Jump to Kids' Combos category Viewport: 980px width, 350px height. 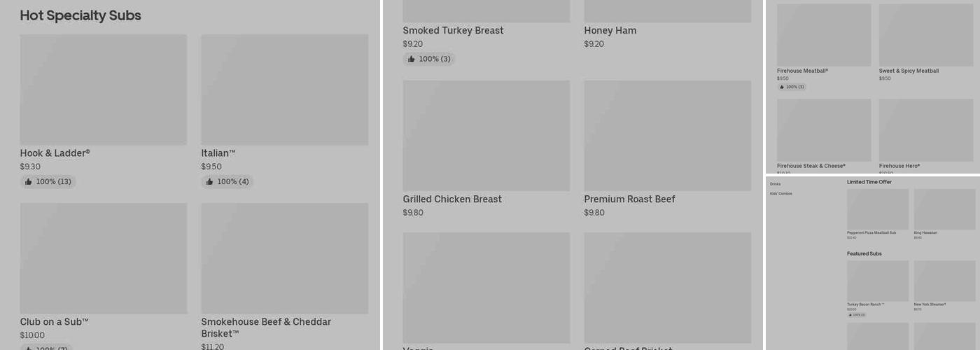(781, 194)
